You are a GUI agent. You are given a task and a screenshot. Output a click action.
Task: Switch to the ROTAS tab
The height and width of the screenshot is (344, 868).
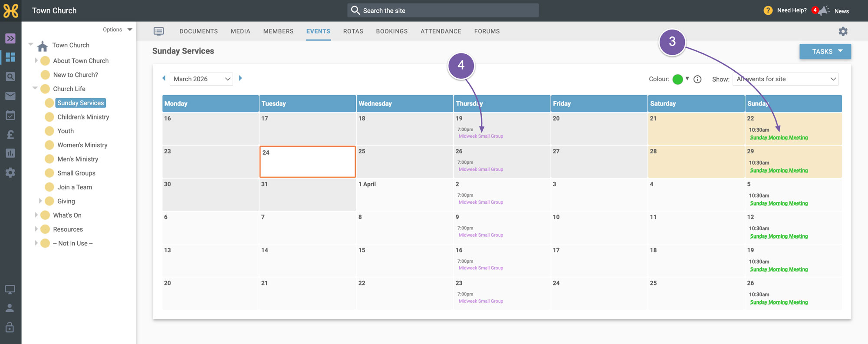353,31
